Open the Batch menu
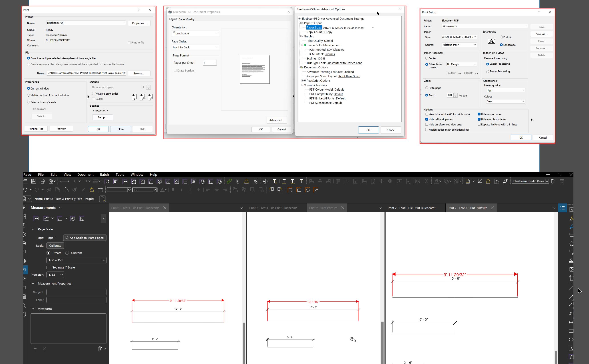Image resolution: width=589 pixels, height=364 pixels. [x=104, y=175]
